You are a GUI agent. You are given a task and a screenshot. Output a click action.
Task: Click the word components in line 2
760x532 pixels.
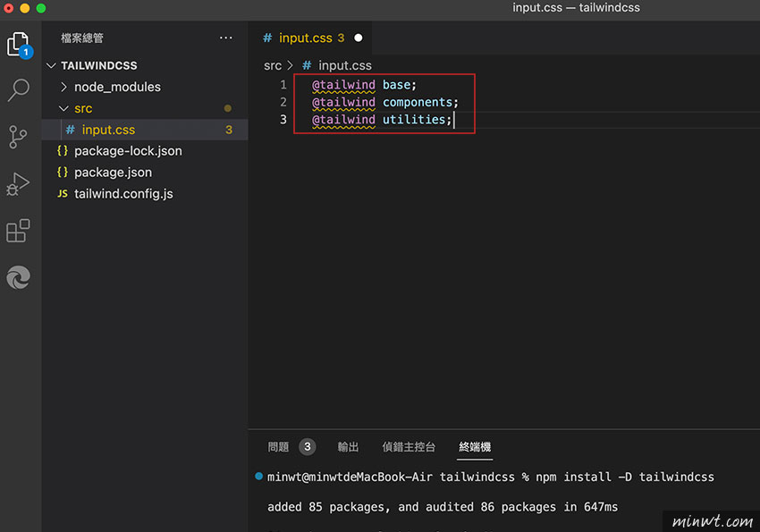(418, 102)
